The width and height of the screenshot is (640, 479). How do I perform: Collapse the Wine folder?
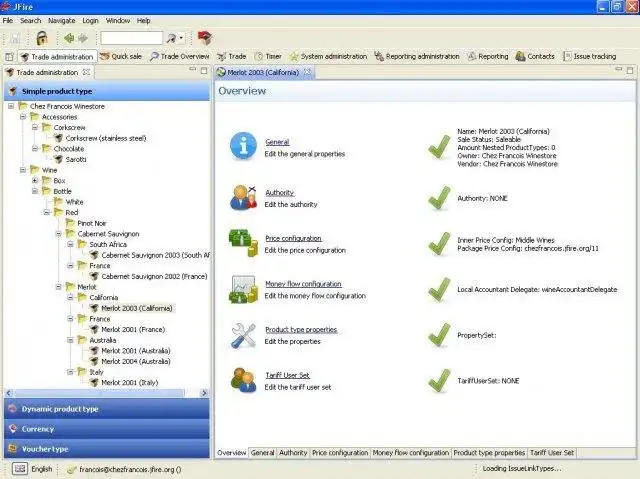(23, 170)
